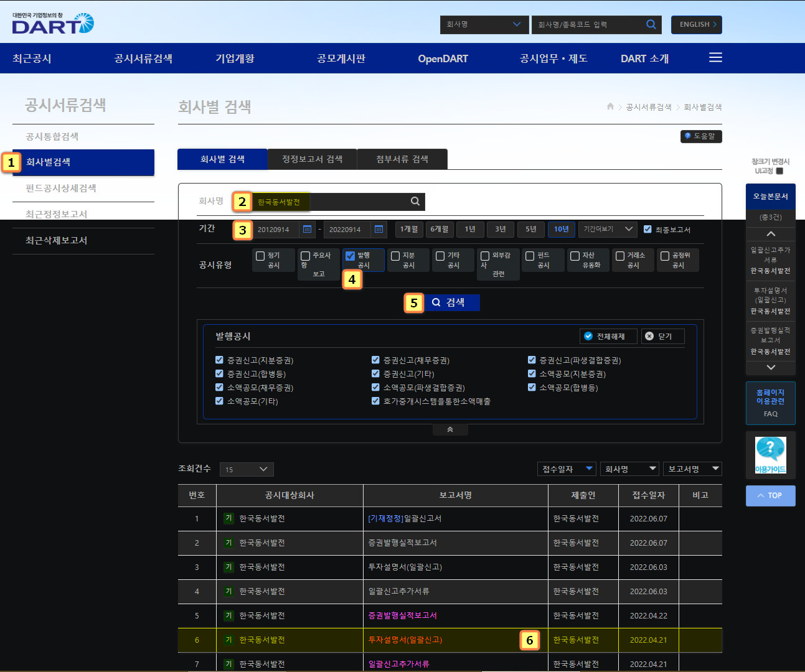Open [기재정정]일괄신고서 report link

coord(405,518)
